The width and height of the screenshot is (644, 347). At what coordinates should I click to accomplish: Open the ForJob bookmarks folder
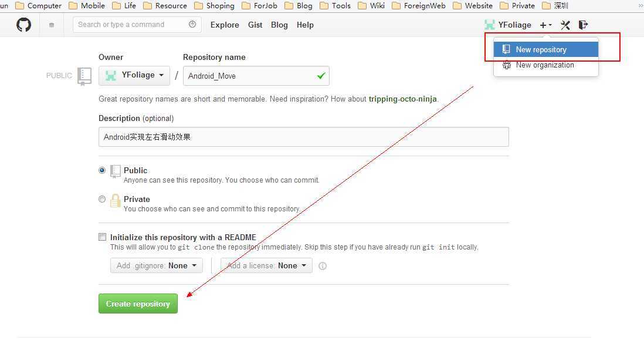[260, 6]
